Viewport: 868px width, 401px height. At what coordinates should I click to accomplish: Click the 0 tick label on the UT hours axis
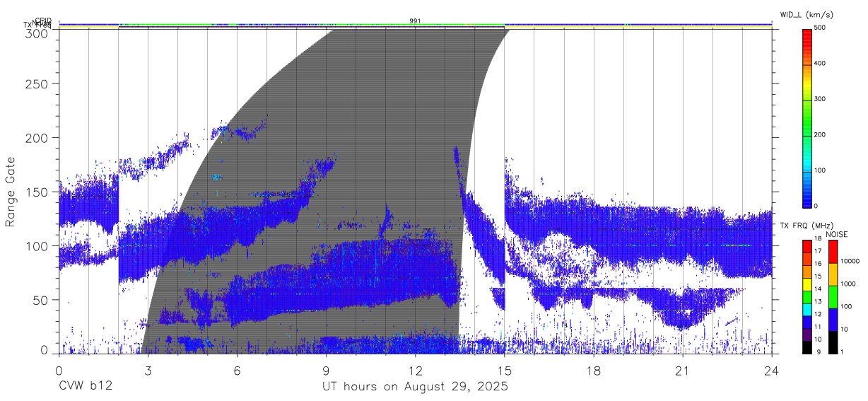[x=59, y=371]
